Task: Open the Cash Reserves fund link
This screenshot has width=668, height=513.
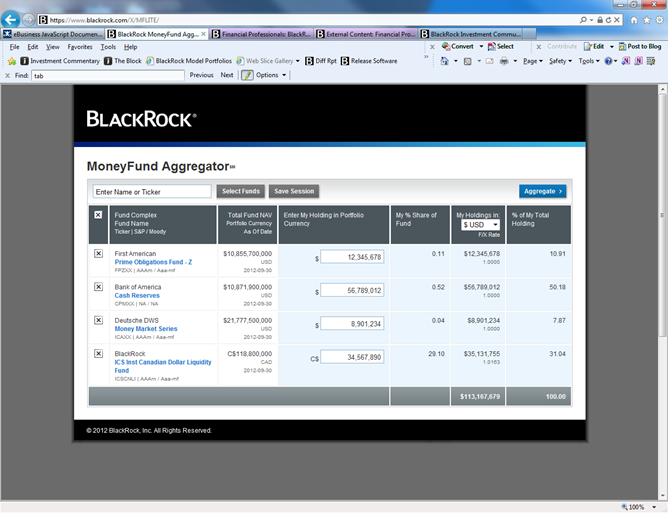Action: [x=137, y=295]
